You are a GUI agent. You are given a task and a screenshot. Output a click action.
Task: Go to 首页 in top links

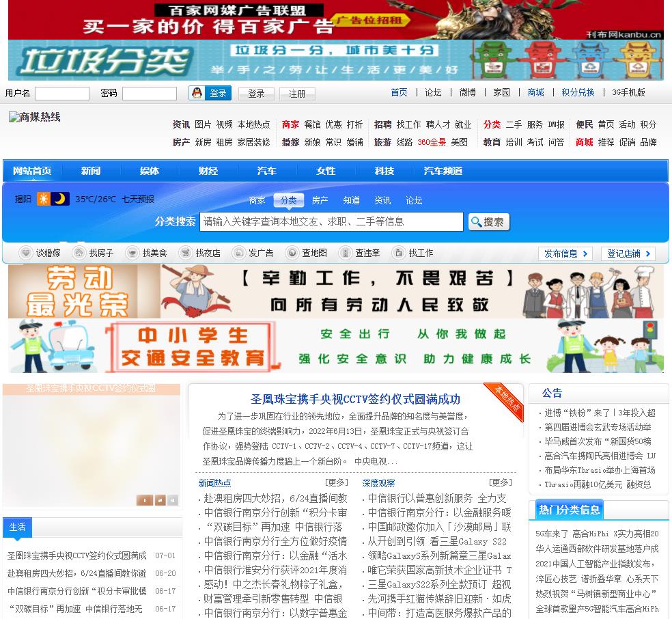click(399, 92)
